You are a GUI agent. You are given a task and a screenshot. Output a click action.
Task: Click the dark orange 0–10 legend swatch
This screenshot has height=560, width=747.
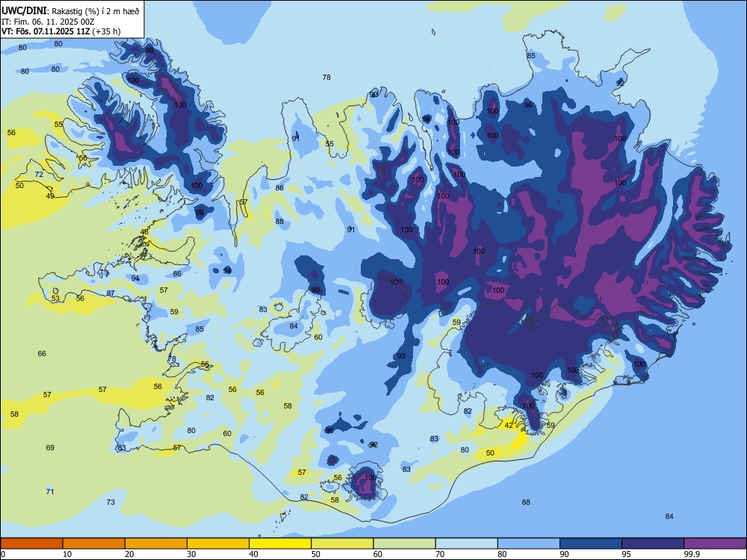point(31,544)
